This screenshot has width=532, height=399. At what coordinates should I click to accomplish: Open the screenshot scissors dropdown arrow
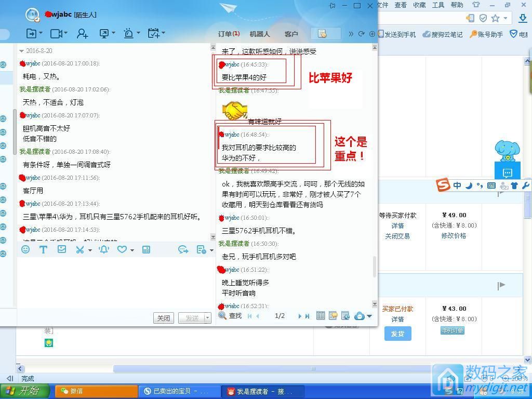[90, 250]
